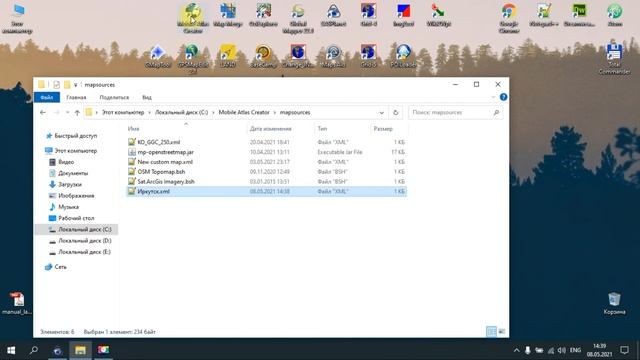Go up one folder level in Explorer
This screenshot has width=640, height=360.
point(77,112)
